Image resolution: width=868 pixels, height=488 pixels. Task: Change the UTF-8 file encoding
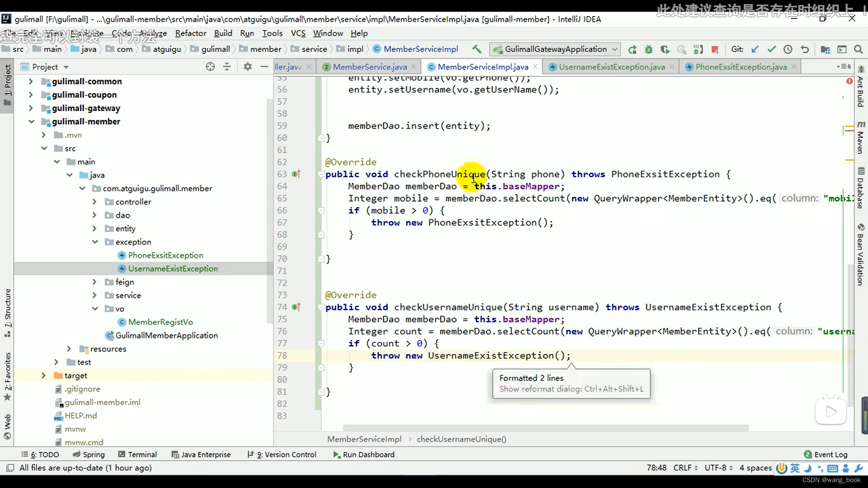click(x=718, y=468)
